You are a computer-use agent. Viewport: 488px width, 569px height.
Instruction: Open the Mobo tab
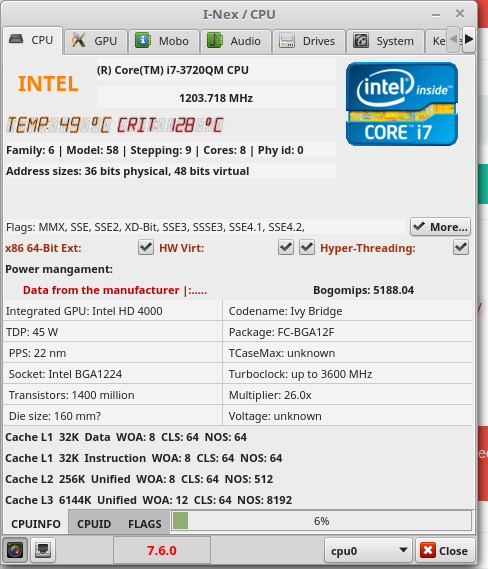pyautogui.click(x=164, y=41)
